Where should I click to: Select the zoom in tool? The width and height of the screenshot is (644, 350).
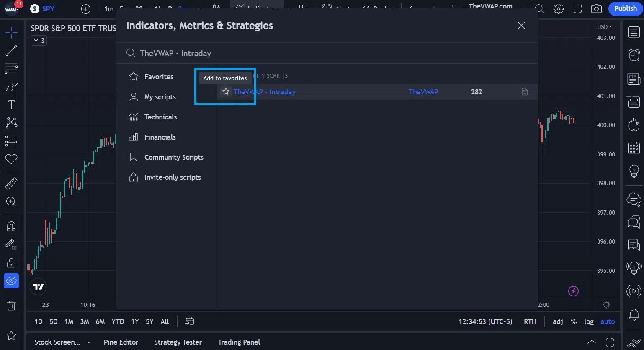click(x=11, y=202)
